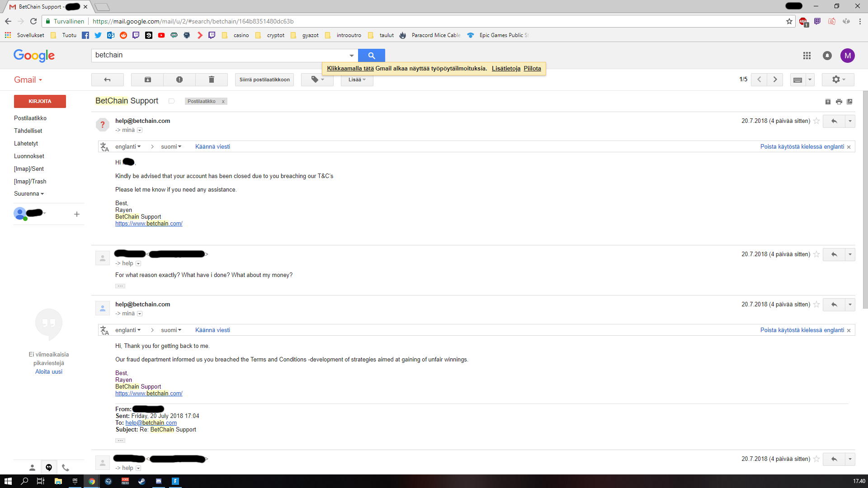Open the [Imap]/Trash label
The image size is (868, 488).
pyautogui.click(x=30, y=181)
